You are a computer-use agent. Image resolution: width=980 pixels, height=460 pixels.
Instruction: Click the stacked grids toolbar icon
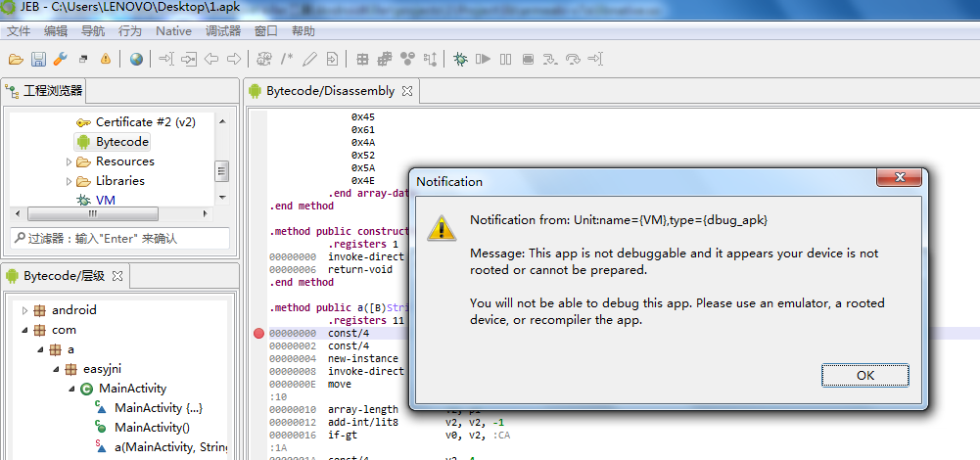385,60
